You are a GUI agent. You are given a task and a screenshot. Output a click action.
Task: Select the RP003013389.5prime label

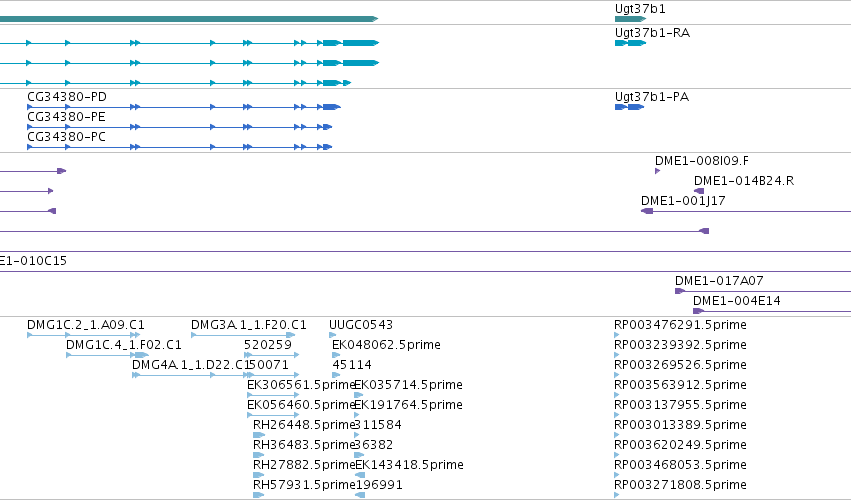(x=680, y=425)
